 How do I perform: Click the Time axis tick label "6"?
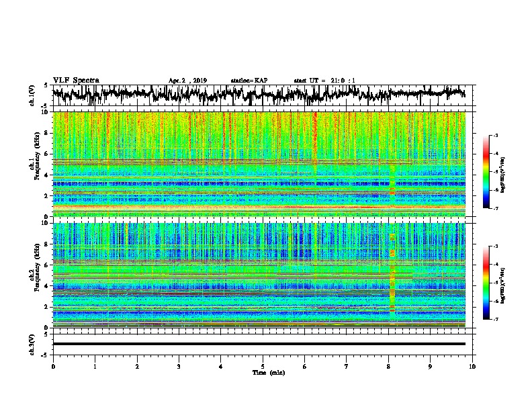(304, 367)
